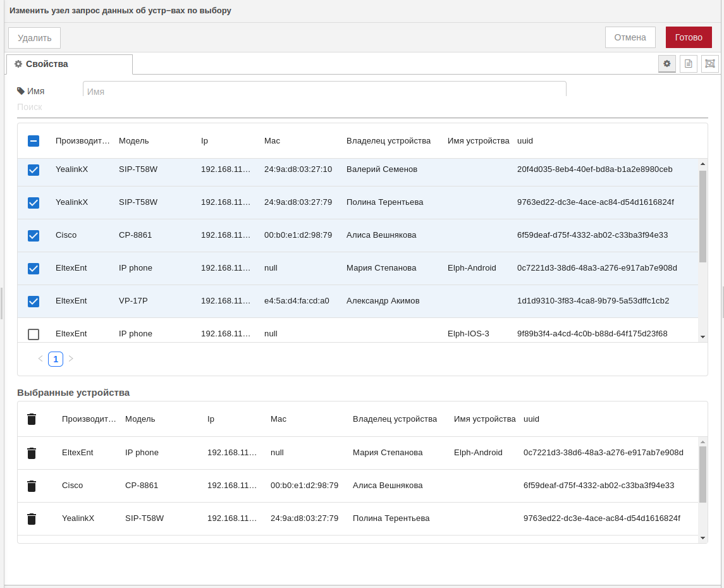Screen dimensions: 724x588
Task: Uncheck Валерий Семенов device row
Action: click(34, 170)
